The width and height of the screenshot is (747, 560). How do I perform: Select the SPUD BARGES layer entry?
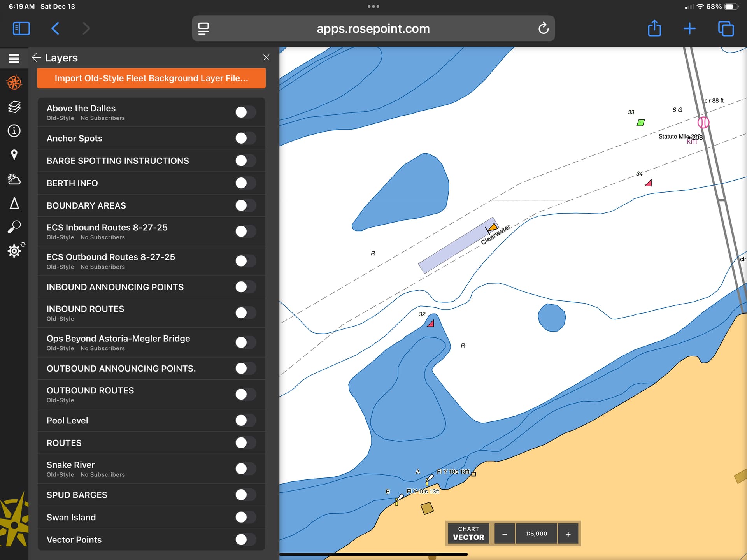click(x=77, y=495)
